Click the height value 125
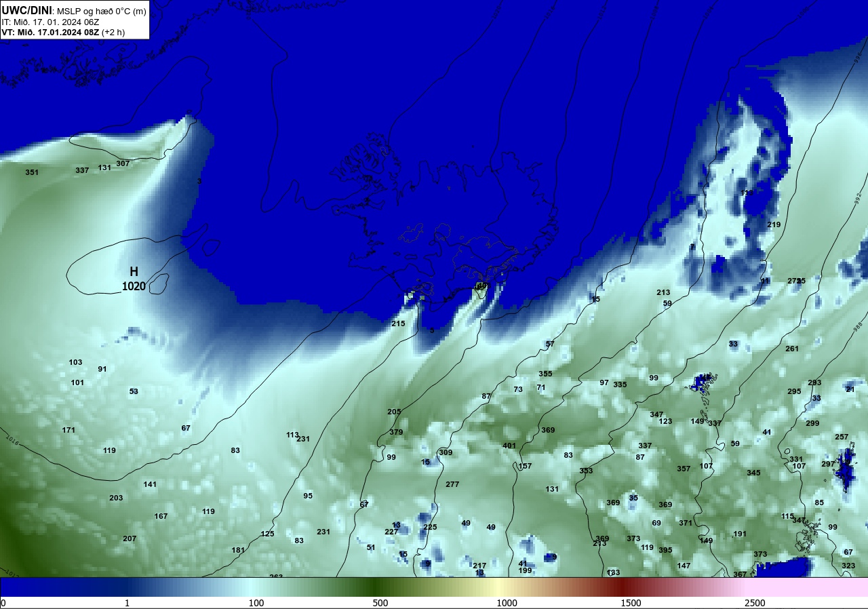Screen dimensions: 868x609 [268, 534]
